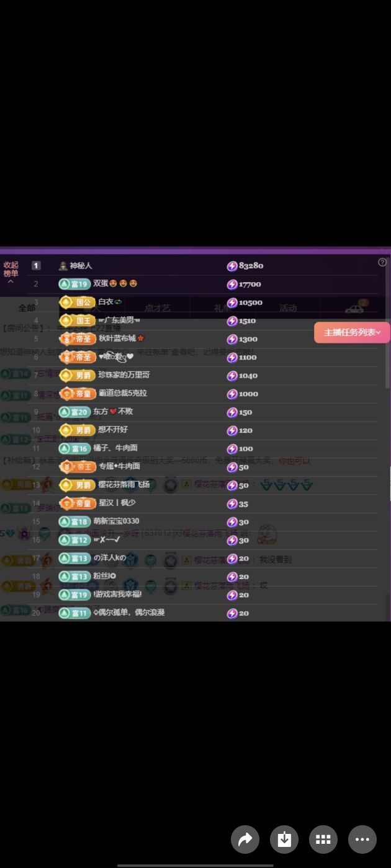The height and width of the screenshot is (868, 391).
Task: Click the score value 1300
Action: click(x=248, y=339)
